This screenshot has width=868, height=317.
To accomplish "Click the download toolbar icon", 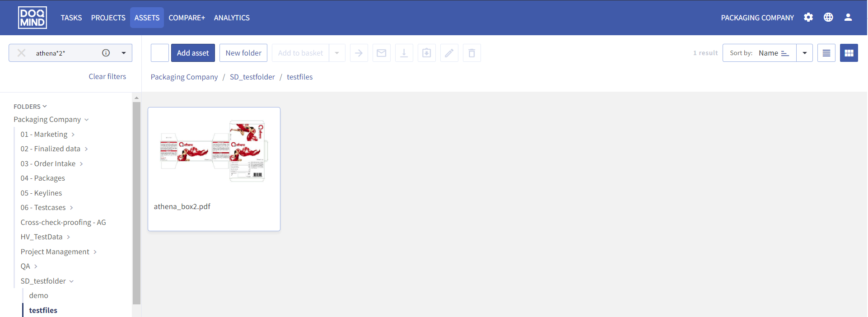I will point(404,53).
